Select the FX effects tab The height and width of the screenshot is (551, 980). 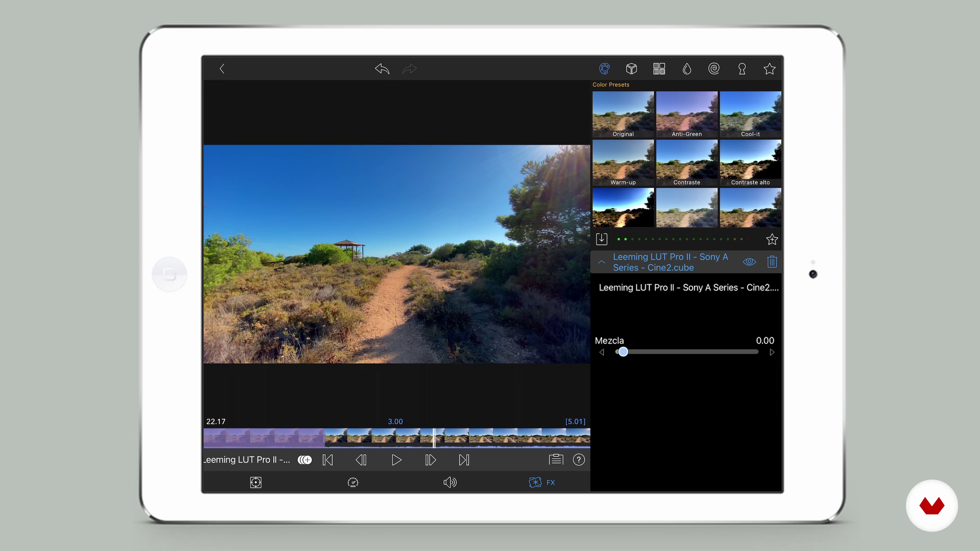click(542, 483)
